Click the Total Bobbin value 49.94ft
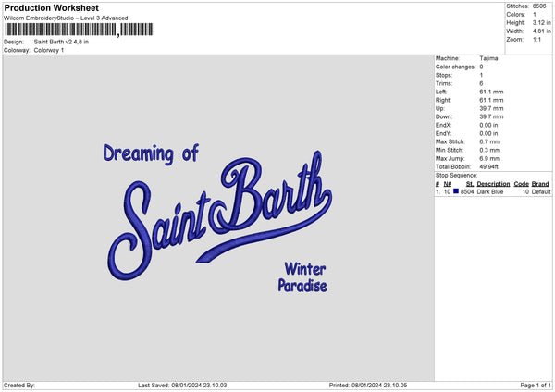Image resolution: width=555 pixels, height=392 pixels. click(488, 166)
